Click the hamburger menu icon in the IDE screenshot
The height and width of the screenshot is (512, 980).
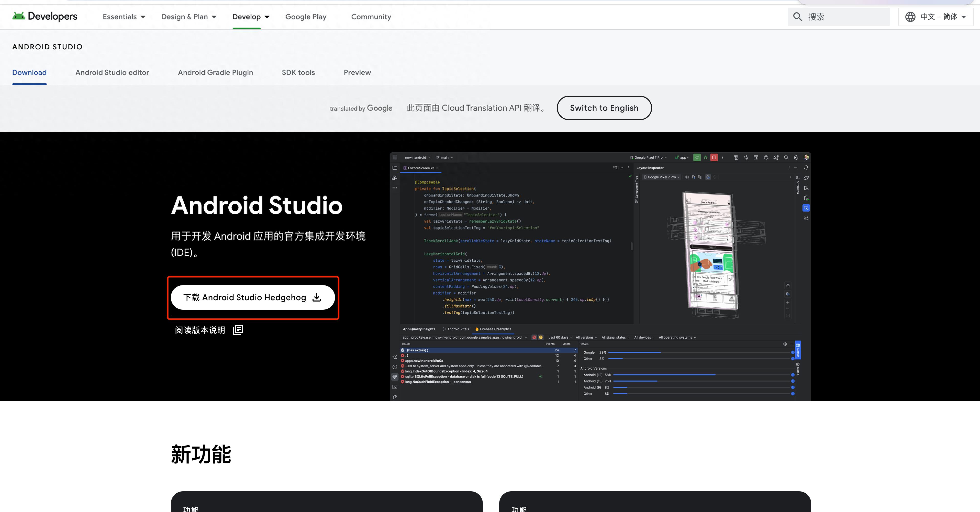(x=395, y=158)
